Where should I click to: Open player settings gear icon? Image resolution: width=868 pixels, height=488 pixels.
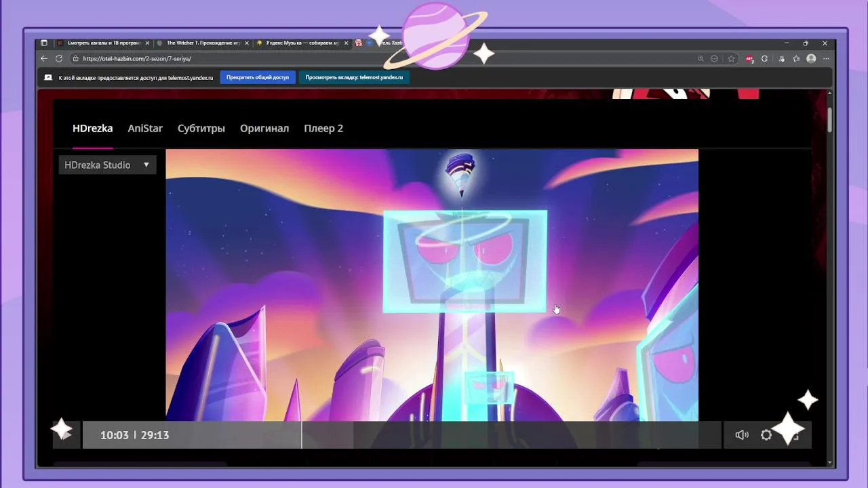[766, 435]
